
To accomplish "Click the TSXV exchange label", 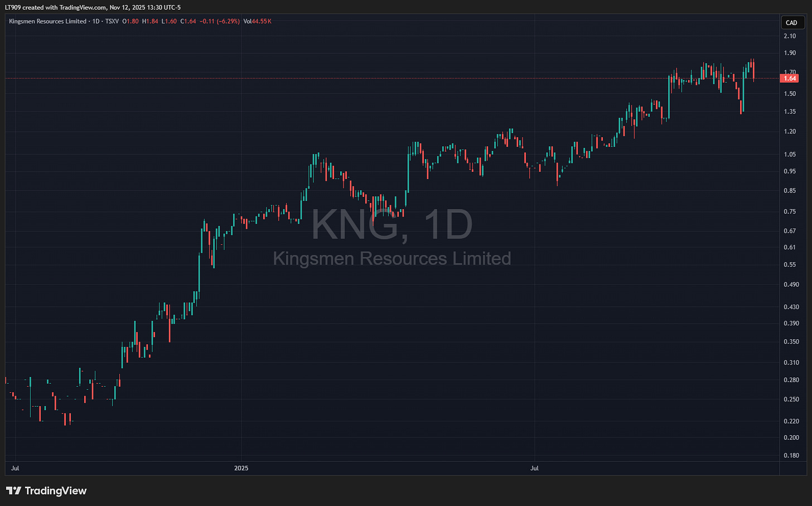I will click(112, 21).
